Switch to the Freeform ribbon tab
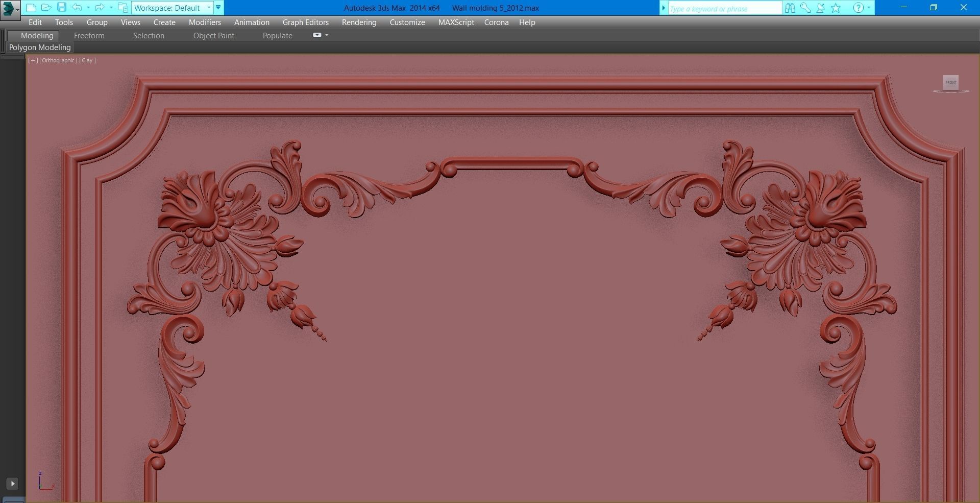 pos(89,35)
